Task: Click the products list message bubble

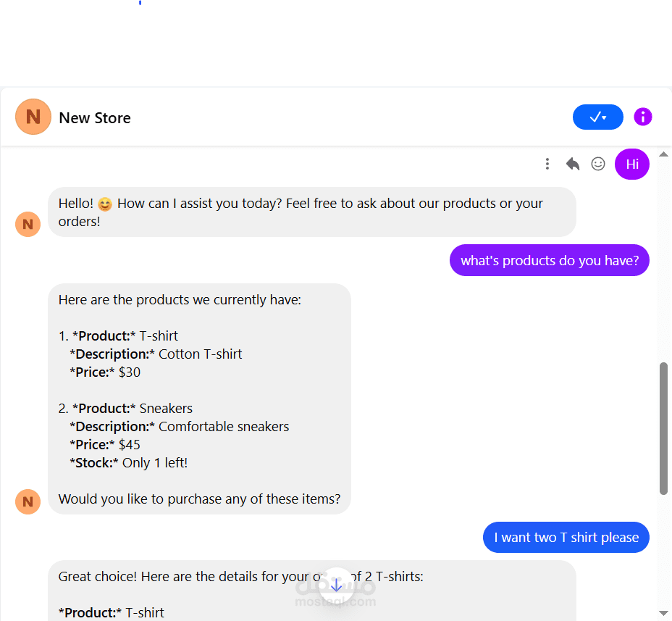Action: pyautogui.click(x=199, y=399)
